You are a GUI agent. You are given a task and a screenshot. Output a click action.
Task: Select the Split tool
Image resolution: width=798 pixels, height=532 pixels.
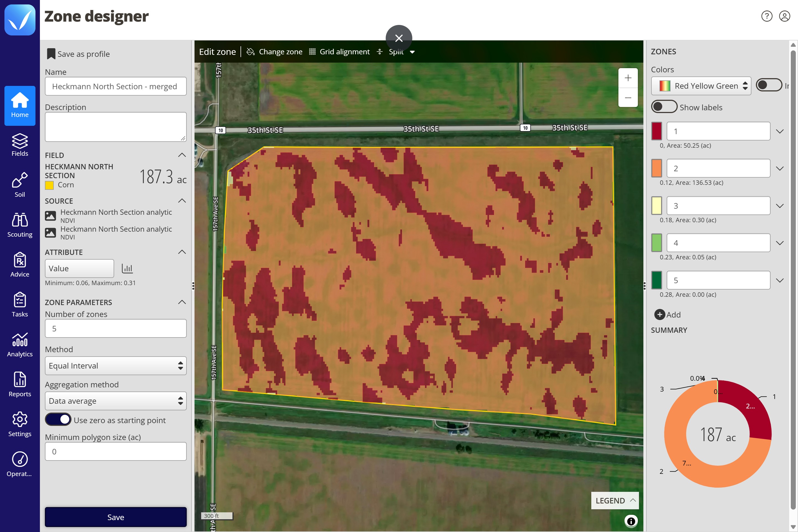[390, 52]
